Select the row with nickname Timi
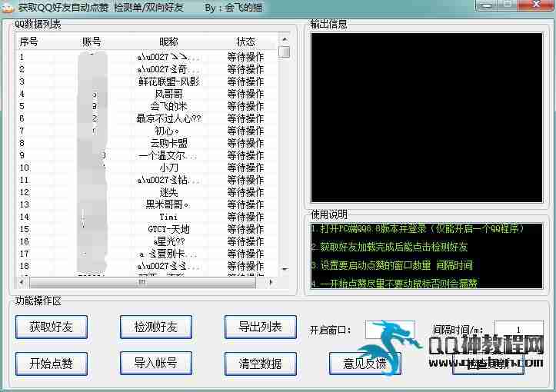 (147, 217)
